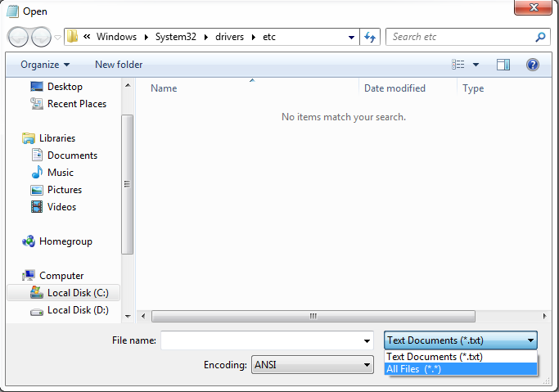The width and height of the screenshot is (559, 392).
Task: Click the folder icon in address bar
Action: click(x=72, y=36)
